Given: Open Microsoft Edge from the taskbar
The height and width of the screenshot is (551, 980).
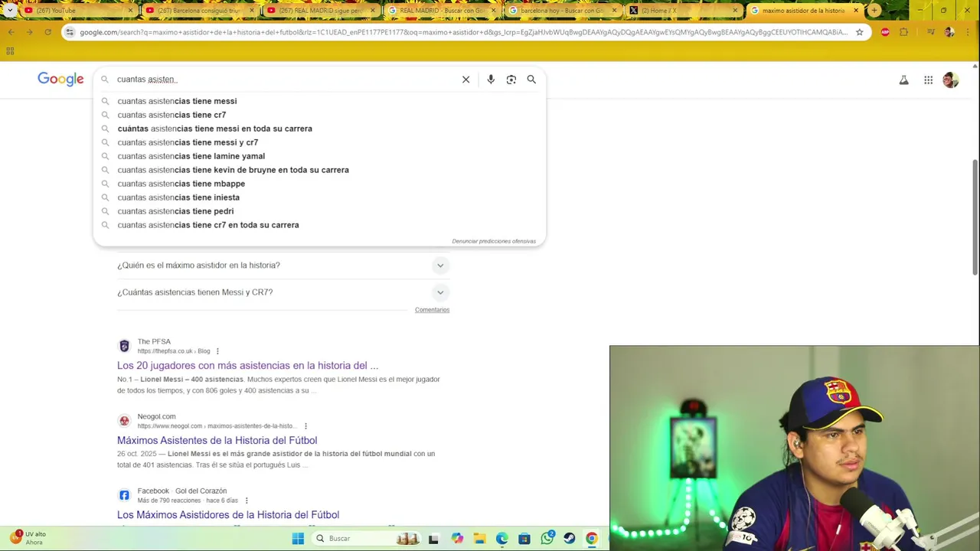Looking at the screenshot, I should tap(501, 538).
